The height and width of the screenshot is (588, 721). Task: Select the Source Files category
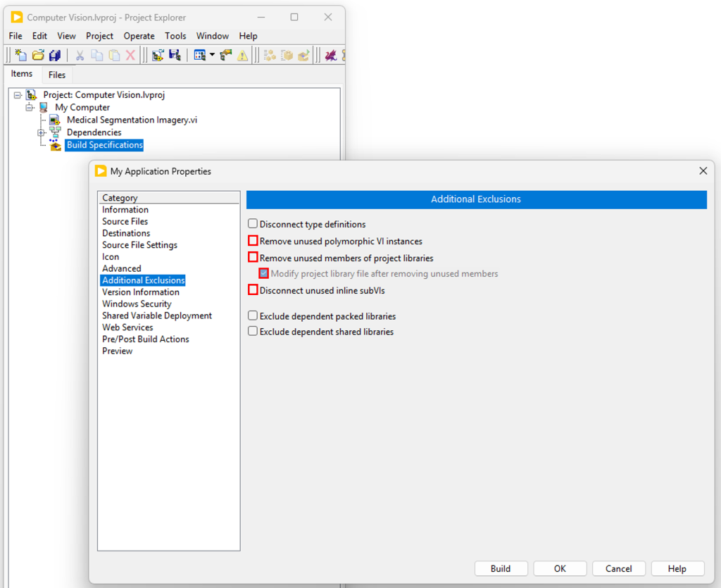coord(125,221)
